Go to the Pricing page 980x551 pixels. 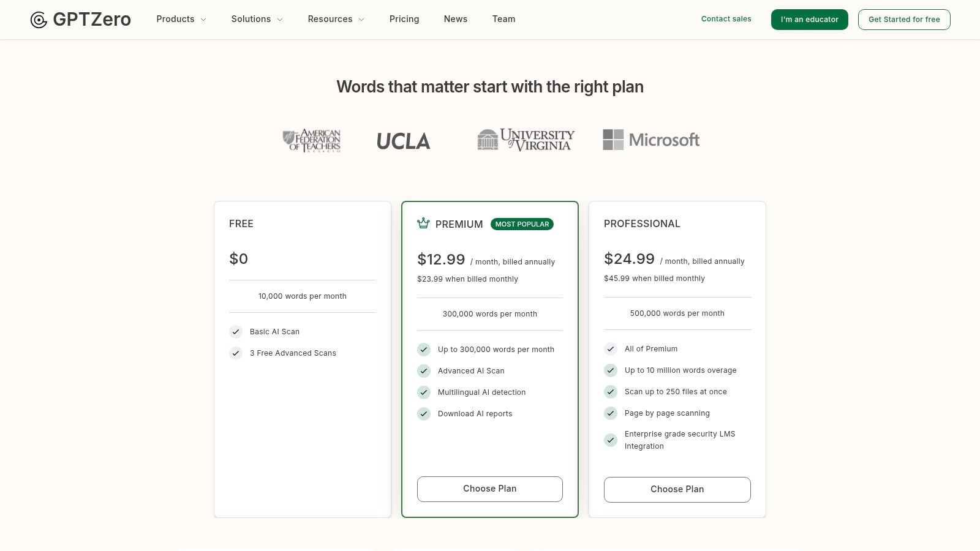[x=404, y=19]
